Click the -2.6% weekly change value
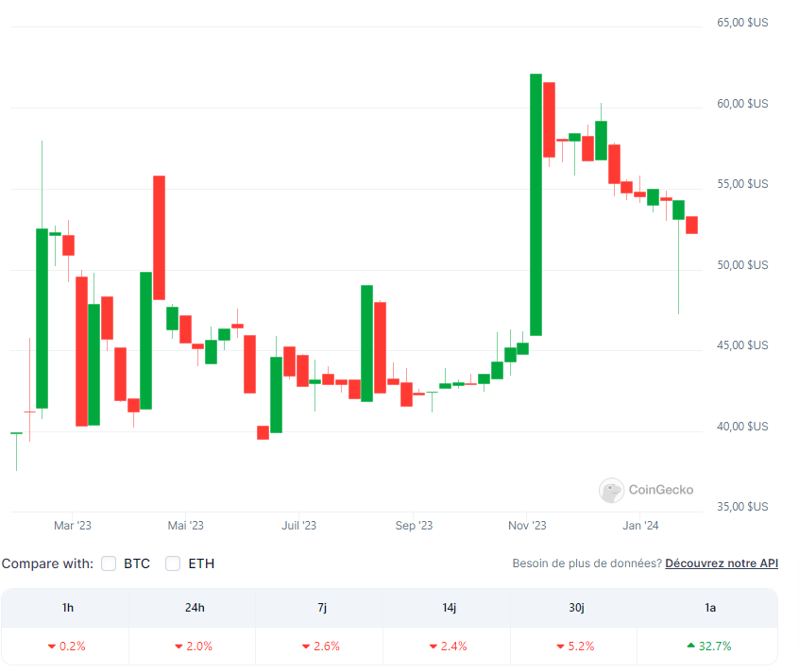The image size is (799, 672). coord(326,647)
